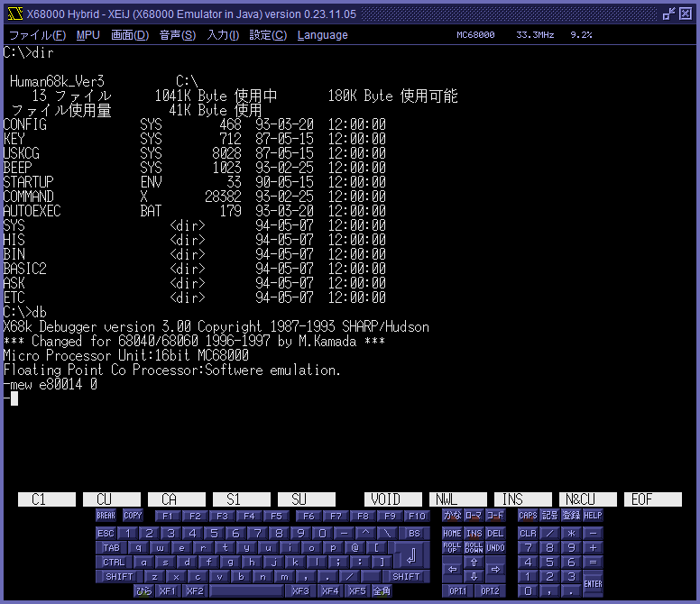The image size is (700, 604).
Task: Click the 登録 register key
Action: point(571,516)
